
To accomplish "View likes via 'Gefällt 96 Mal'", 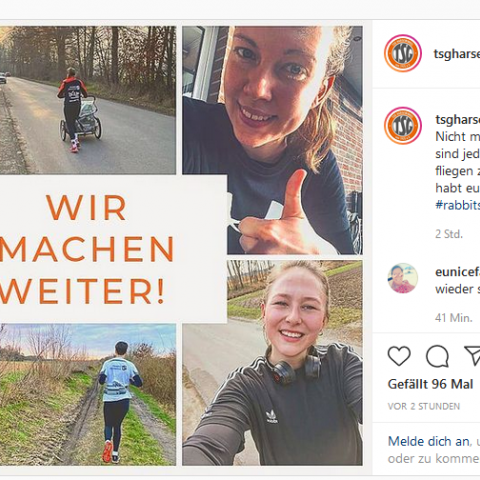I will (x=430, y=384).
